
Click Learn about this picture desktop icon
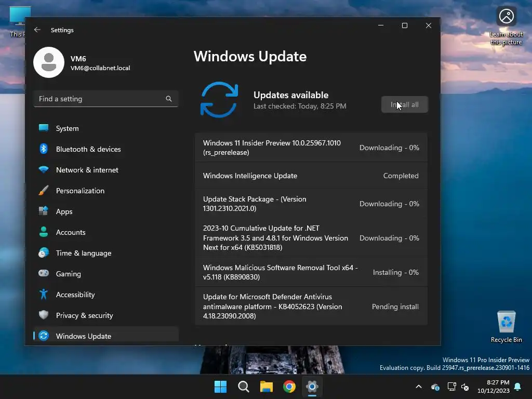[x=506, y=26]
